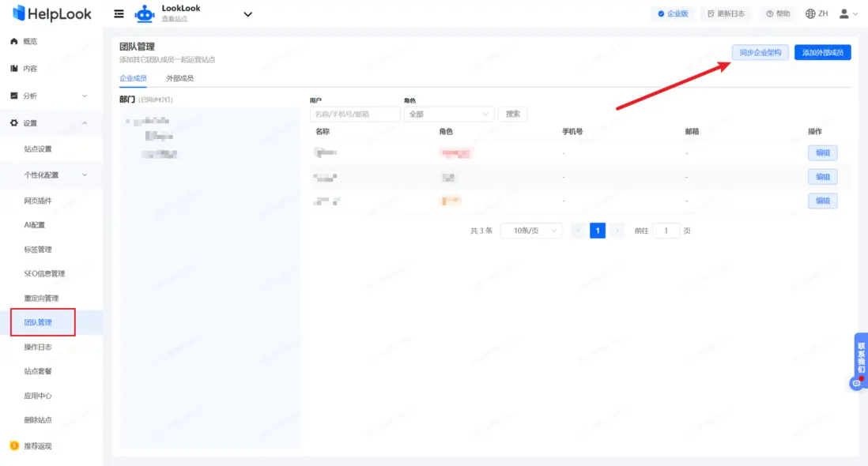Click the 推荐返现 coin icon
Screen dimensions: 868x466
tap(14, 445)
